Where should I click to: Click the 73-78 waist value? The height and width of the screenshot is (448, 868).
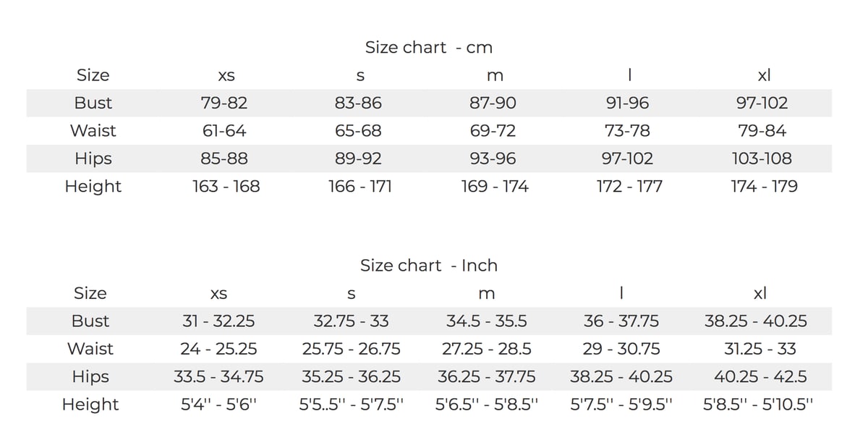[x=627, y=131]
